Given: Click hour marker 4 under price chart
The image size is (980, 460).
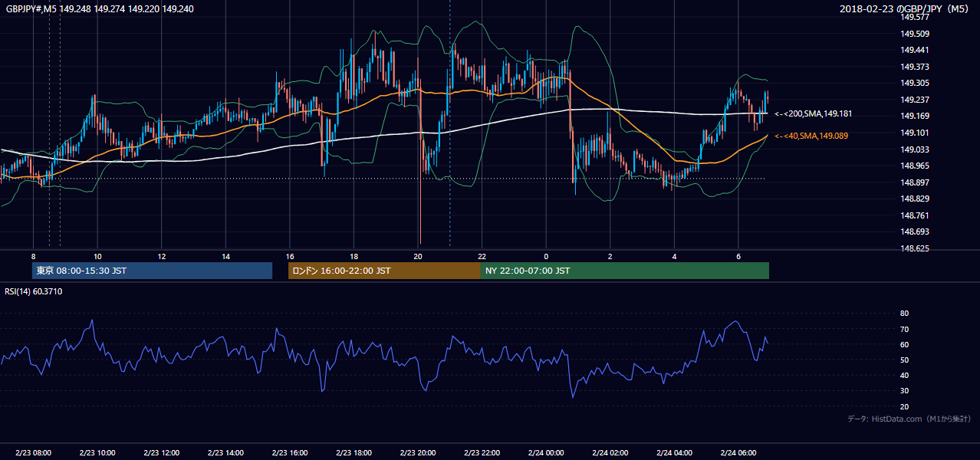Looking at the screenshot, I should (674, 256).
